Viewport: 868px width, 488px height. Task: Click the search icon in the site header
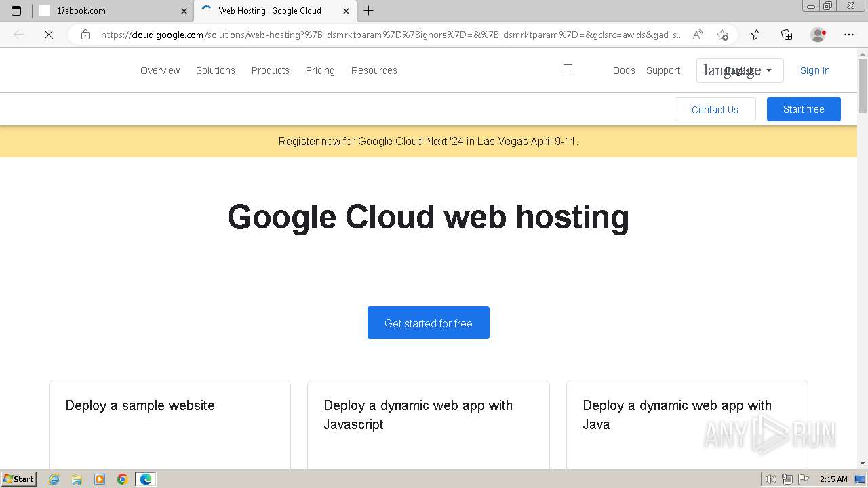click(x=568, y=70)
